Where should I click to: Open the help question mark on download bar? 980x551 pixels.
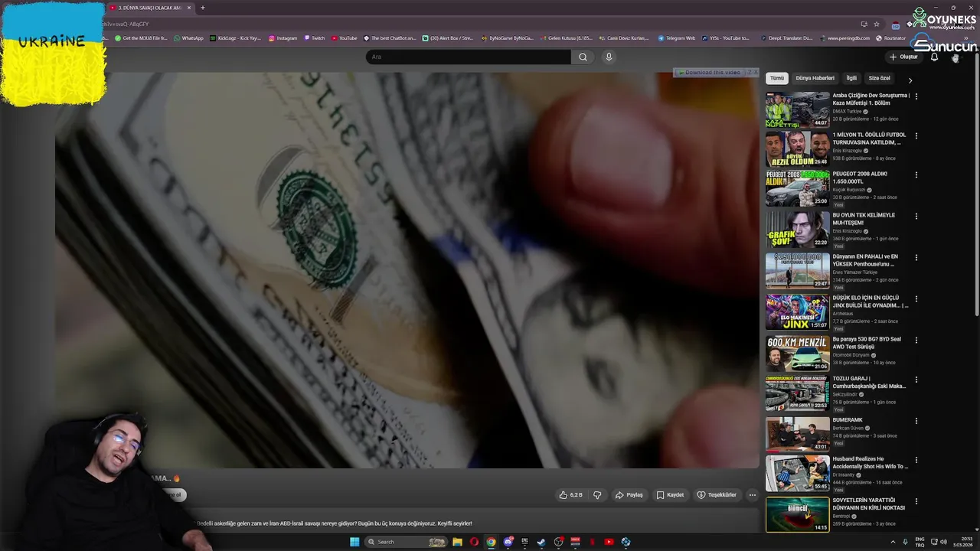coord(749,72)
